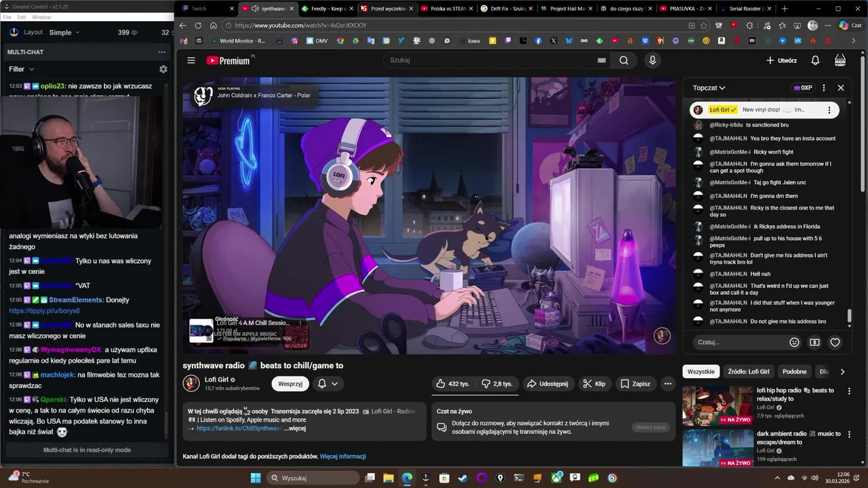Screen dimensions: 868x488
Task: Open the Multi-Chat settings gear
Action: coord(163,69)
